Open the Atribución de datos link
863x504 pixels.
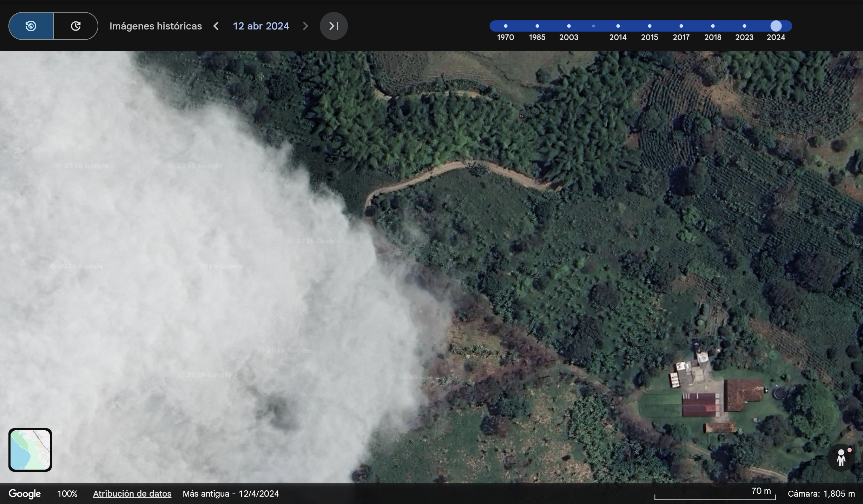pyautogui.click(x=132, y=493)
